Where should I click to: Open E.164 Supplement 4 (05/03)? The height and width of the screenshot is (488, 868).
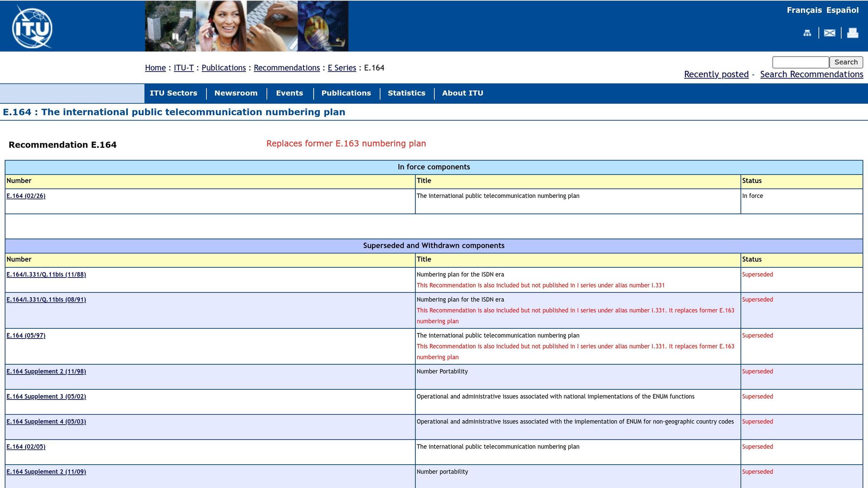coord(46,421)
